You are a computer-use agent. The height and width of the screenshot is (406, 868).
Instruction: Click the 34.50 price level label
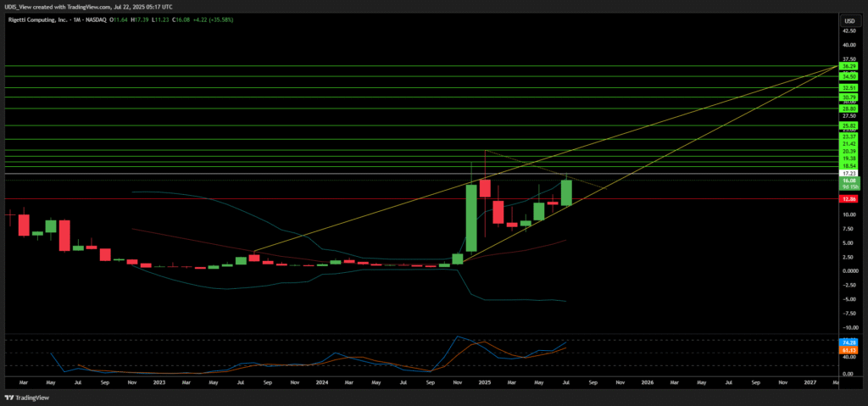pyautogui.click(x=849, y=76)
